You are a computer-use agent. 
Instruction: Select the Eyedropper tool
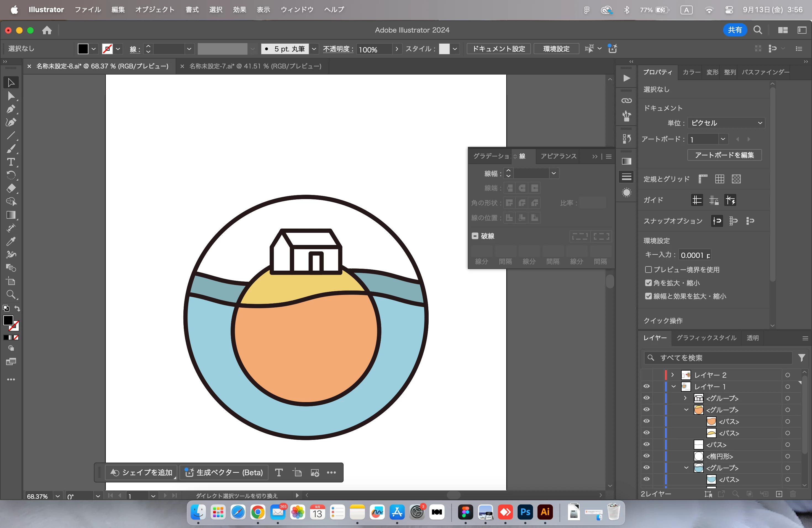10,241
